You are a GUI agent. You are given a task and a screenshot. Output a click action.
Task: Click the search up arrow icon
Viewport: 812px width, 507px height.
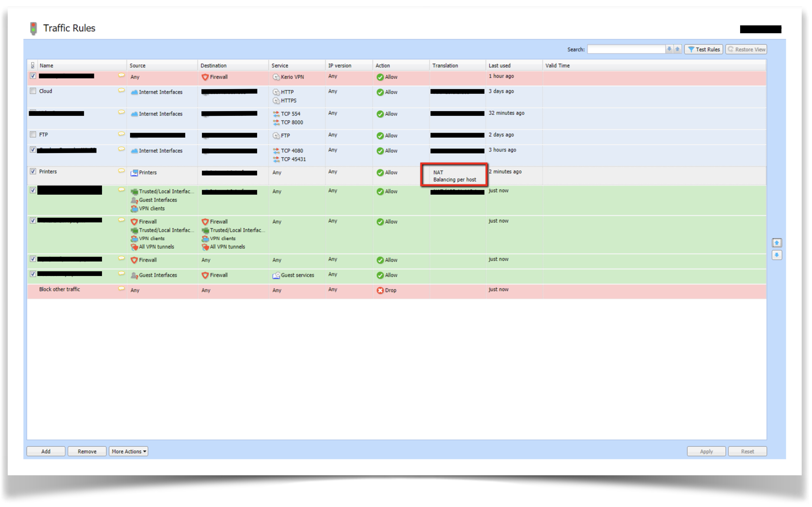[677, 49]
